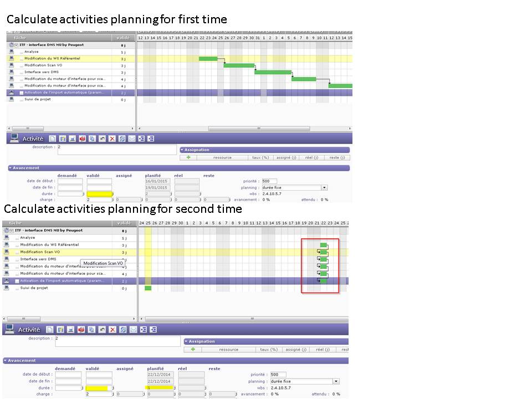Click the red delete X icon in the upper Activité toolbar
This screenshot has height=399, width=532.
click(x=112, y=139)
